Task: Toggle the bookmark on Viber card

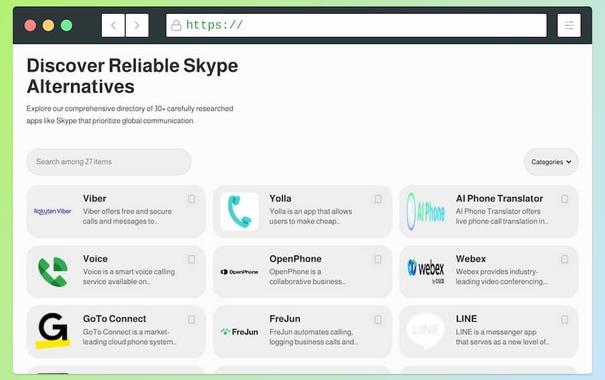Action: pyautogui.click(x=191, y=199)
